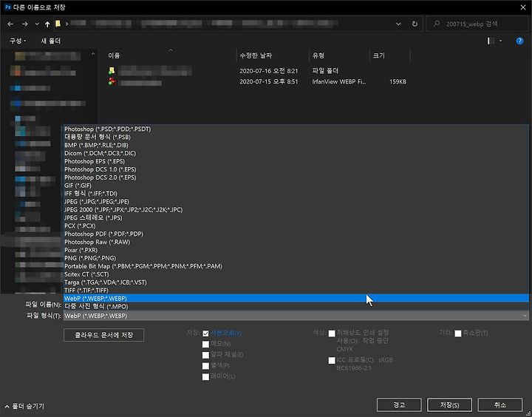Click the 취소 cancel button

(x=500, y=405)
